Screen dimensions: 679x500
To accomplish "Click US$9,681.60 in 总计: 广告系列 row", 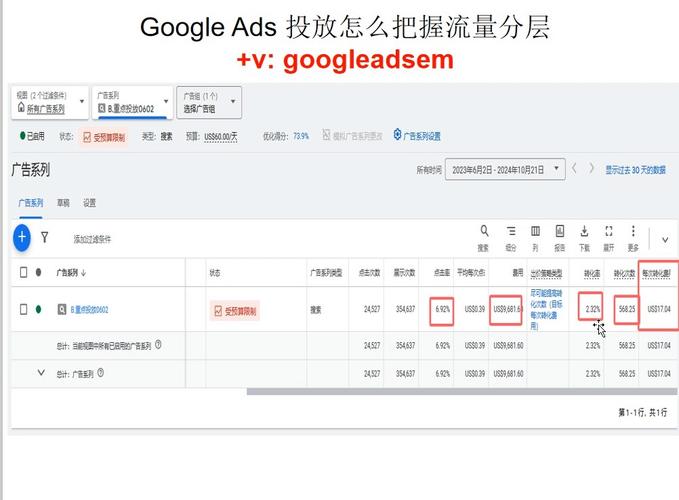I will click(508, 373).
